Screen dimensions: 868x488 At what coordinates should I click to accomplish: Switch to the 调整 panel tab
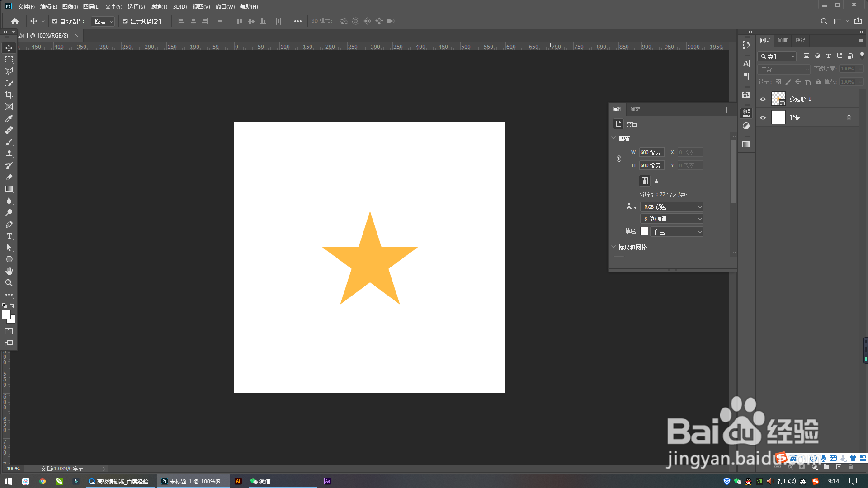(635, 109)
